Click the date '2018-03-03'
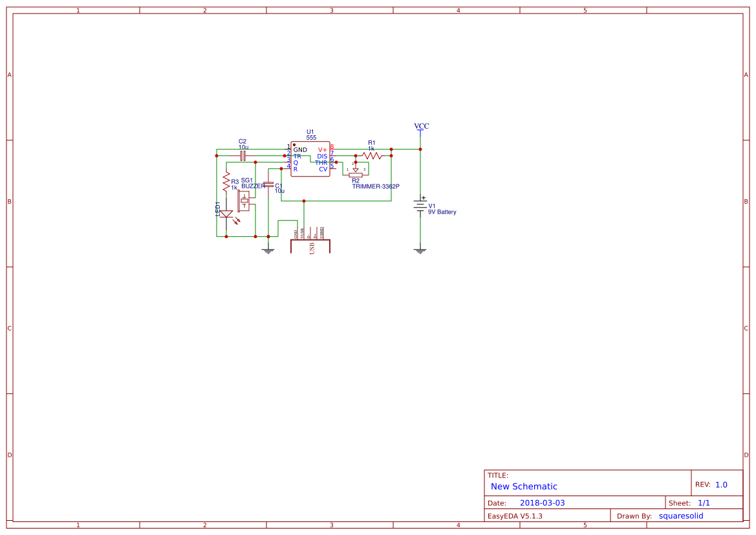Screen dimensions: 756x535 pyautogui.click(x=542, y=503)
